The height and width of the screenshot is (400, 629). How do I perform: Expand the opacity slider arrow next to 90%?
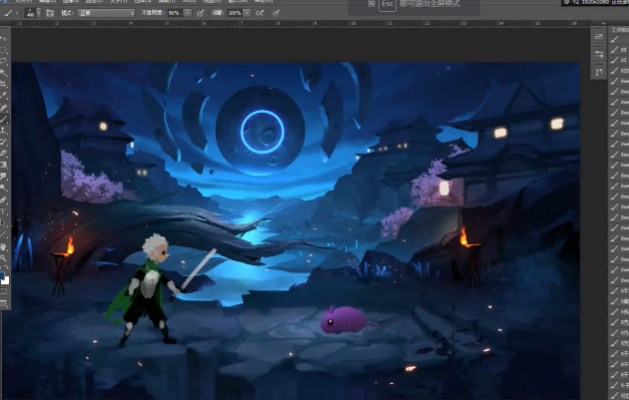(190, 14)
